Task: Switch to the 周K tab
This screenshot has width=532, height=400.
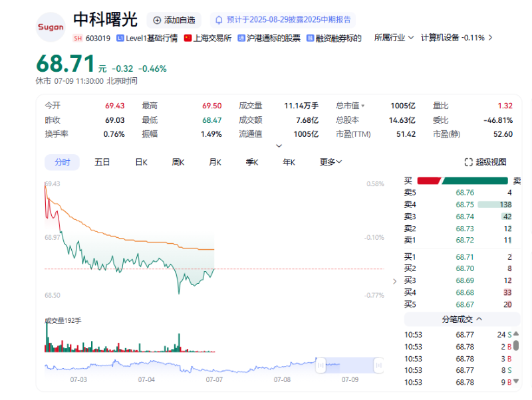Action: click(178, 162)
